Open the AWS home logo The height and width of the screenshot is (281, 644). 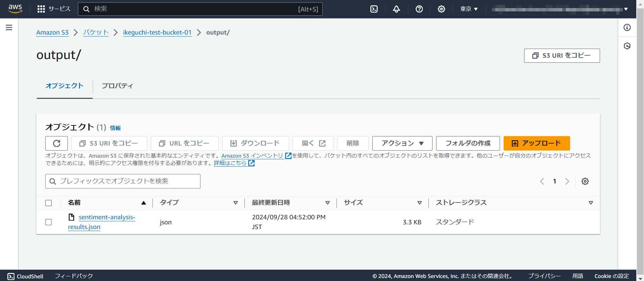15,9
